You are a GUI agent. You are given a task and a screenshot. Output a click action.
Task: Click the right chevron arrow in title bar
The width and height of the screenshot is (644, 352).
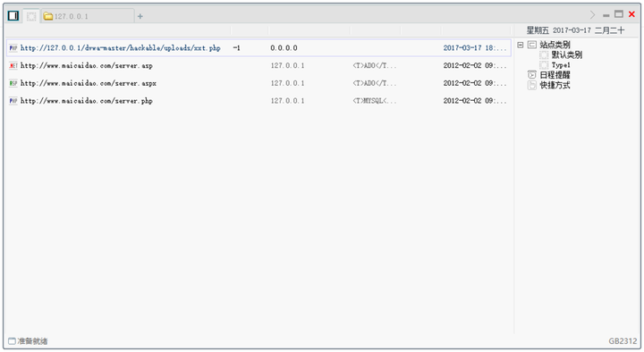[592, 15]
